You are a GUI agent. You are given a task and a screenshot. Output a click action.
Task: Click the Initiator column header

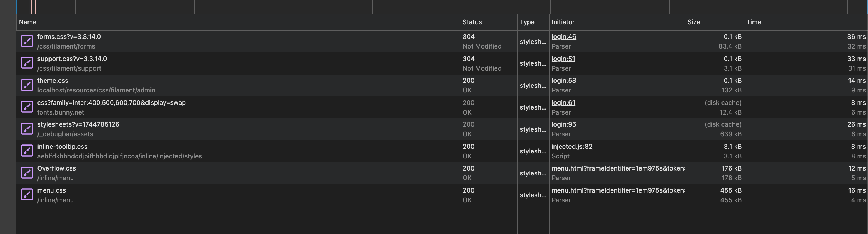(563, 22)
